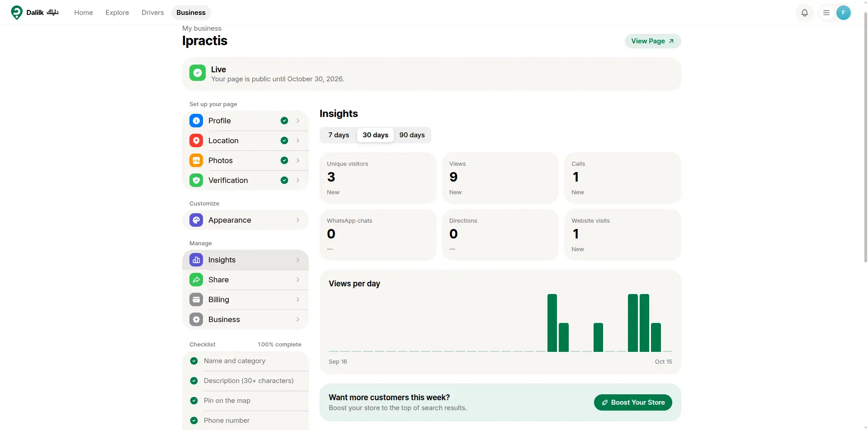The height and width of the screenshot is (430, 868).
Task: Click the red Location pin icon
Action: (196, 140)
